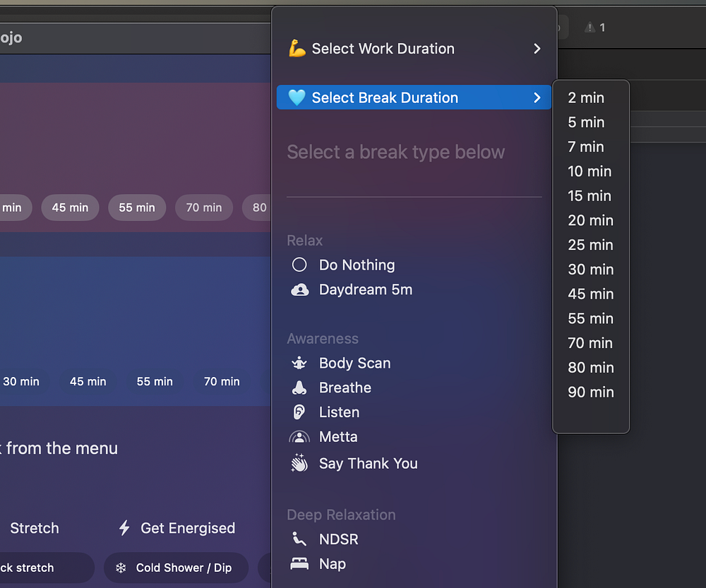This screenshot has width=706, height=588.
Task: Click the Metta person icon
Action: [x=299, y=437]
